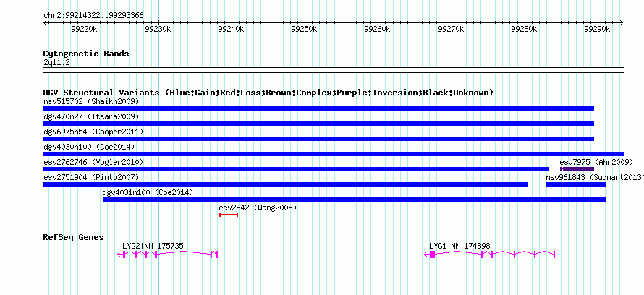Open the nsv515702 (Shaikh2009) variant label
The image size is (644, 295).
point(91,101)
